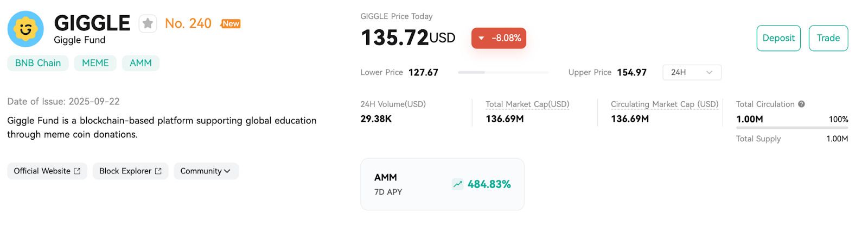Screen dimensions: 868x225
Task: Open the AMM 7D APY card
Action: pos(442,184)
